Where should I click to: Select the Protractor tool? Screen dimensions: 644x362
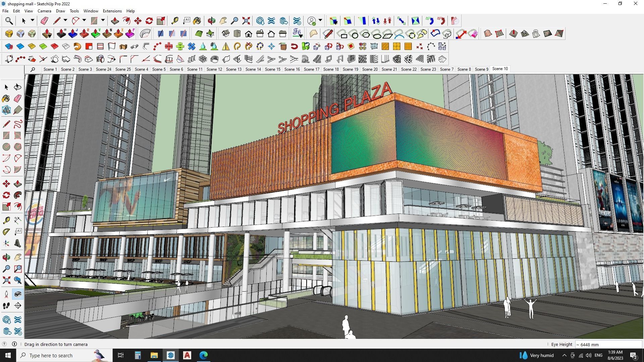pyautogui.click(x=6, y=232)
